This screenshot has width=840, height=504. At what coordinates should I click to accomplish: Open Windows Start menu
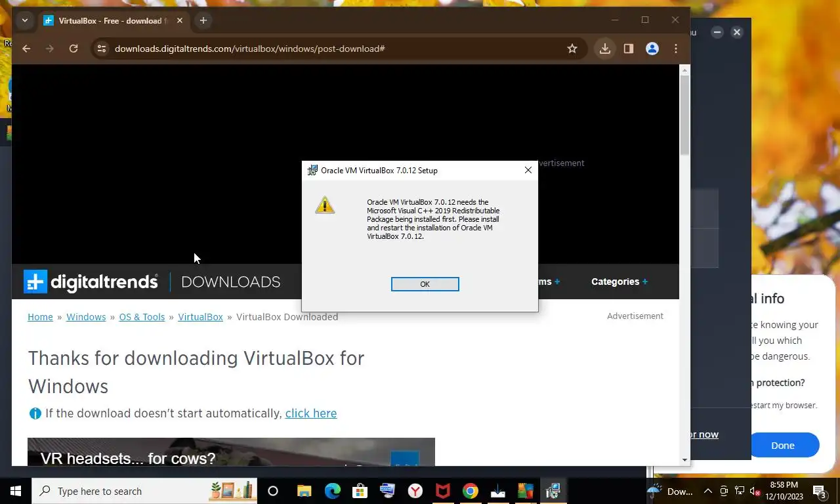point(16,491)
